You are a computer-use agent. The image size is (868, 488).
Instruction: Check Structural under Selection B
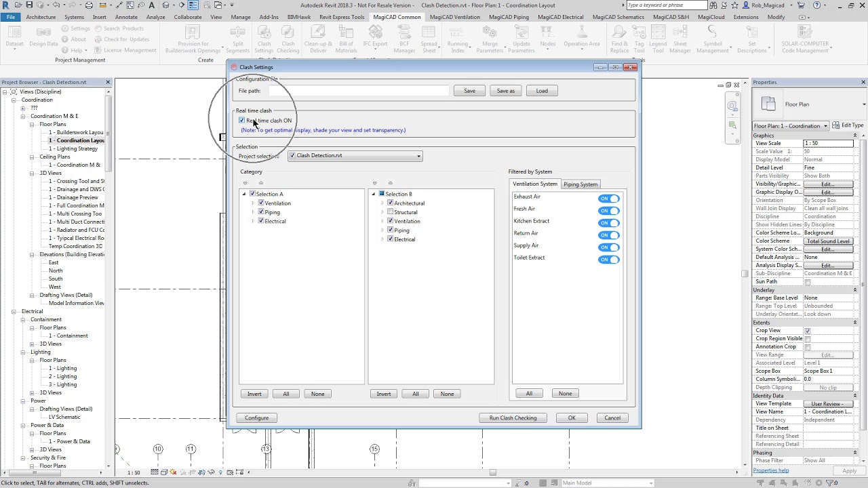[x=391, y=212]
